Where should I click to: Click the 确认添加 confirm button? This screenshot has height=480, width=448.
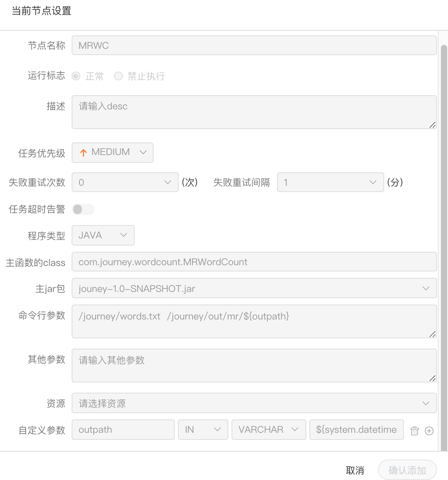[407, 470]
